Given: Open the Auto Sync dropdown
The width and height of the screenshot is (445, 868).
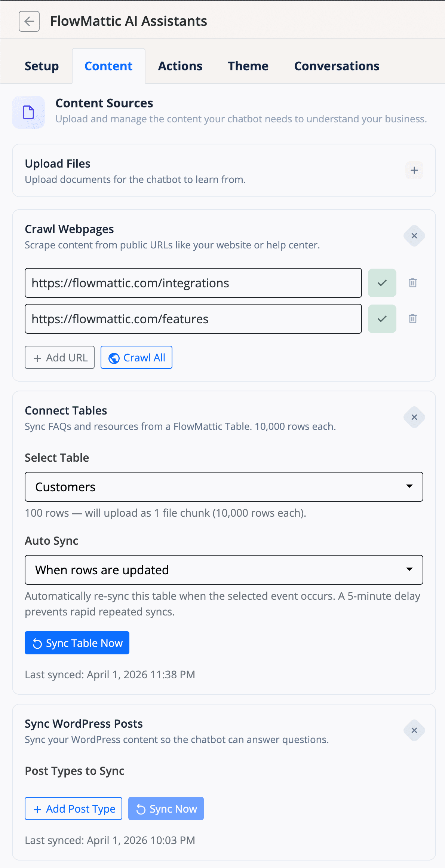Looking at the screenshot, I should click(224, 570).
